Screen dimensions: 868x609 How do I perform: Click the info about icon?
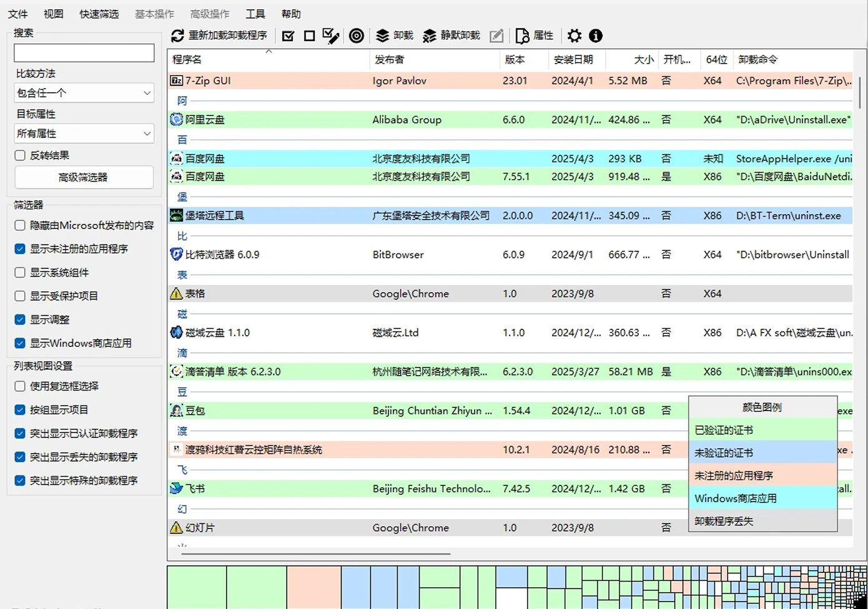pyautogui.click(x=596, y=36)
